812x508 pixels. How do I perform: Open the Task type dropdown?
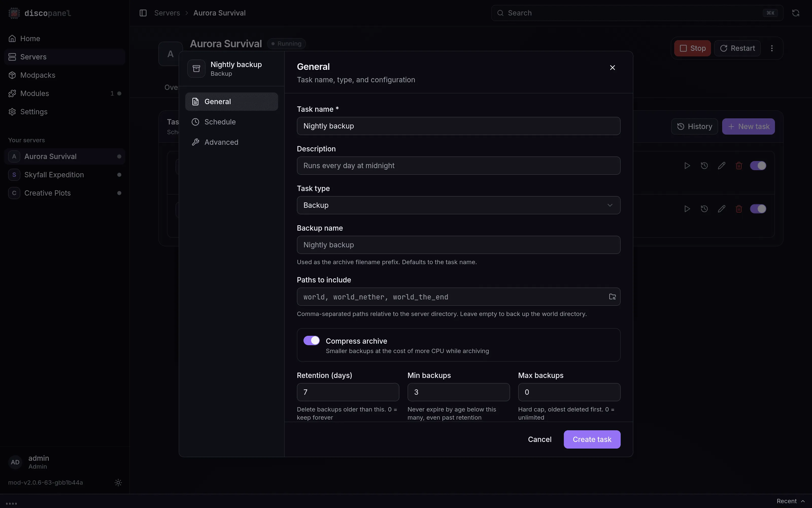[458, 205]
